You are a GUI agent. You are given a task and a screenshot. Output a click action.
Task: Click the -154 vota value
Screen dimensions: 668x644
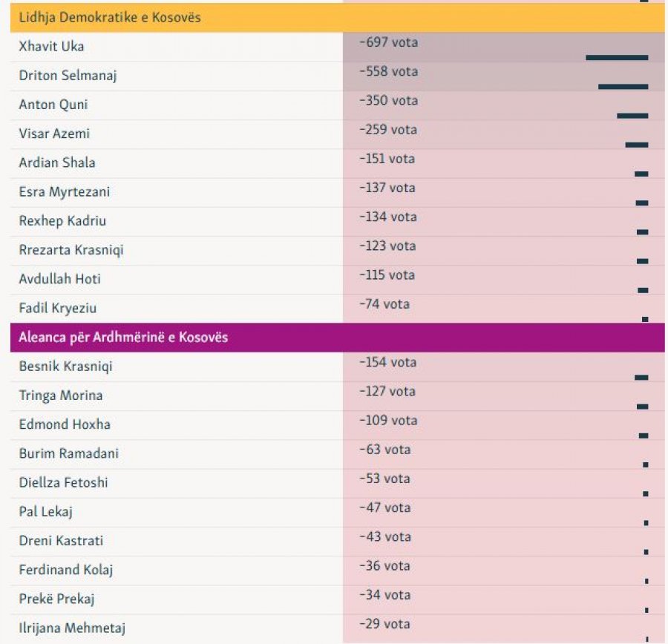pos(388,363)
